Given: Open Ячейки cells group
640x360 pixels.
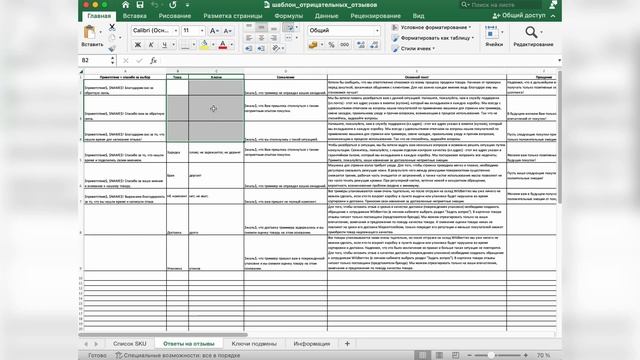Looking at the screenshot, I should click(494, 36).
